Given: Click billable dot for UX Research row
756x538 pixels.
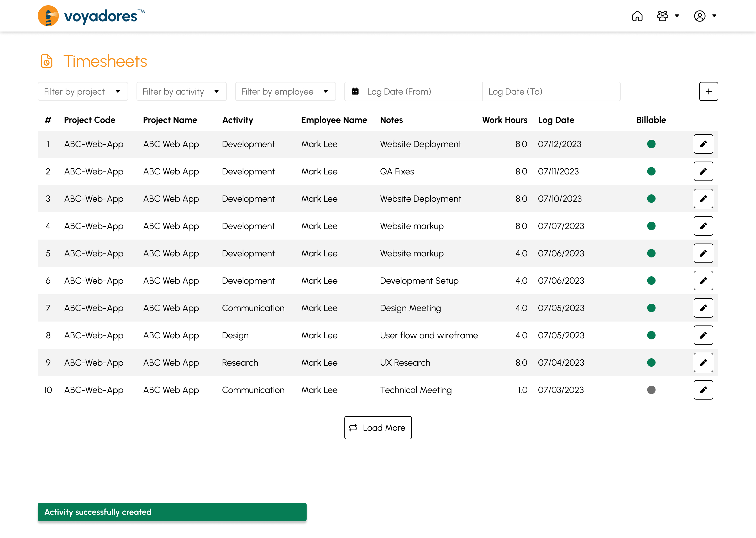Looking at the screenshot, I should tap(651, 363).
